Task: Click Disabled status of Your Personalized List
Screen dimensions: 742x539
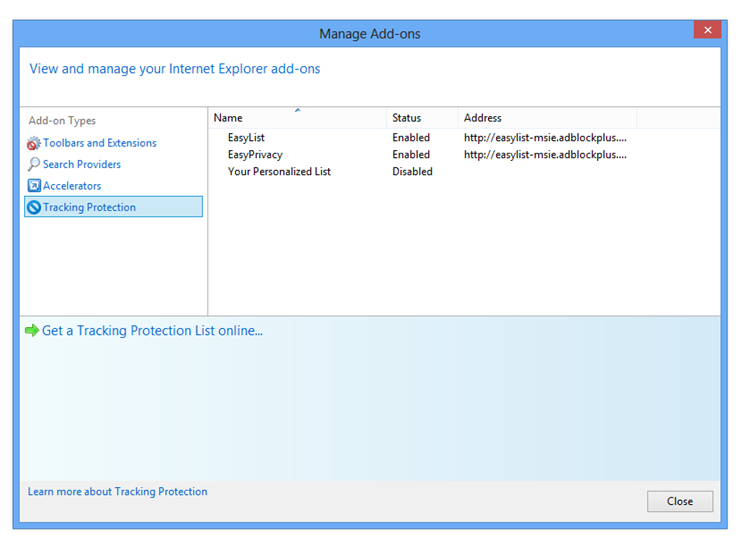Action: (x=412, y=172)
